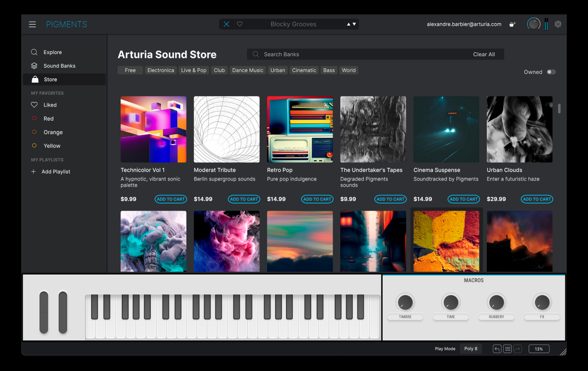Open The Undertaker's Tapes thumbnail
Image resolution: width=588 pixels, height=371 pixels.
pyautogui.click(x=373, y=129)
